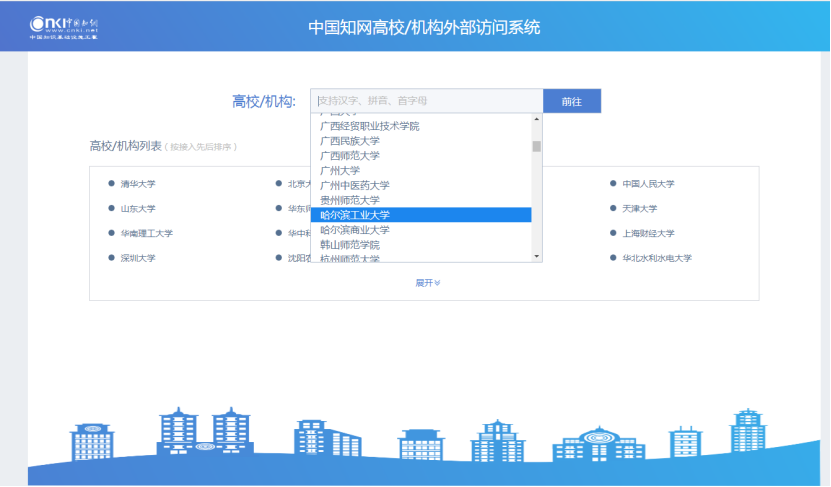The width and height of the screenshot is (831, 487).
Task: Open 山东大学 link
Action: [x=138, y=209]
